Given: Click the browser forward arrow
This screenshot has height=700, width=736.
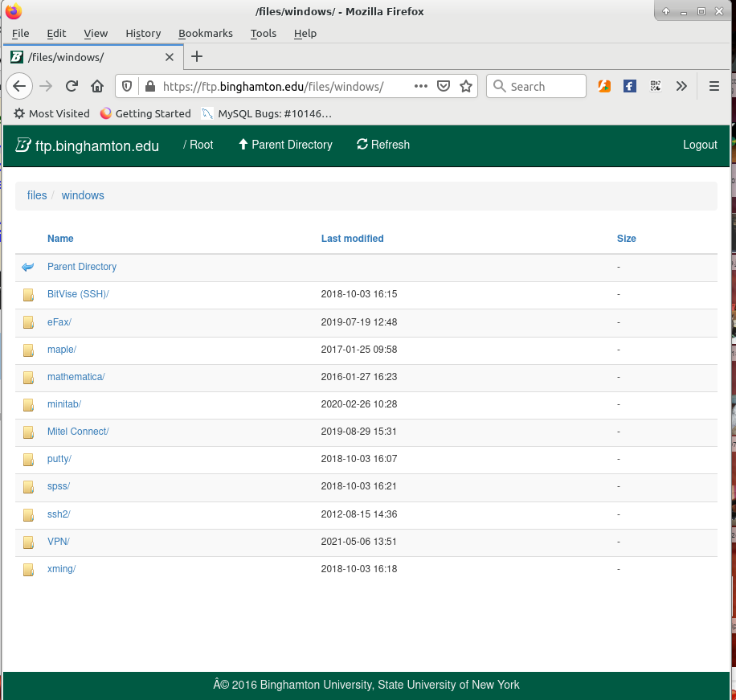Looking at the screenshot, I should 46,86.
